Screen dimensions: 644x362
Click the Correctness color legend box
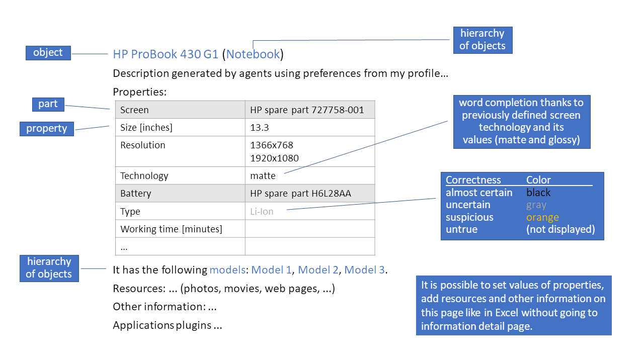tap(522, 205)
